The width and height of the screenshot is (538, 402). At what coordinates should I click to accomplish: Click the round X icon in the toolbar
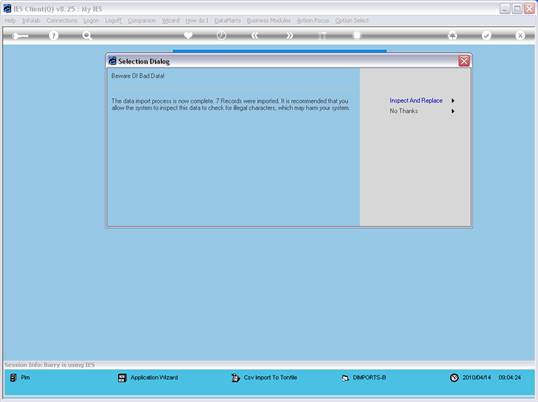pyautogui.click(x=520, y=35)
